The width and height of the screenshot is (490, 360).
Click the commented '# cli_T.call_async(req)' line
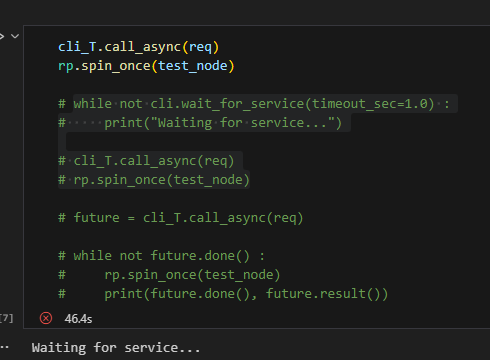click(x=146, y=161)
